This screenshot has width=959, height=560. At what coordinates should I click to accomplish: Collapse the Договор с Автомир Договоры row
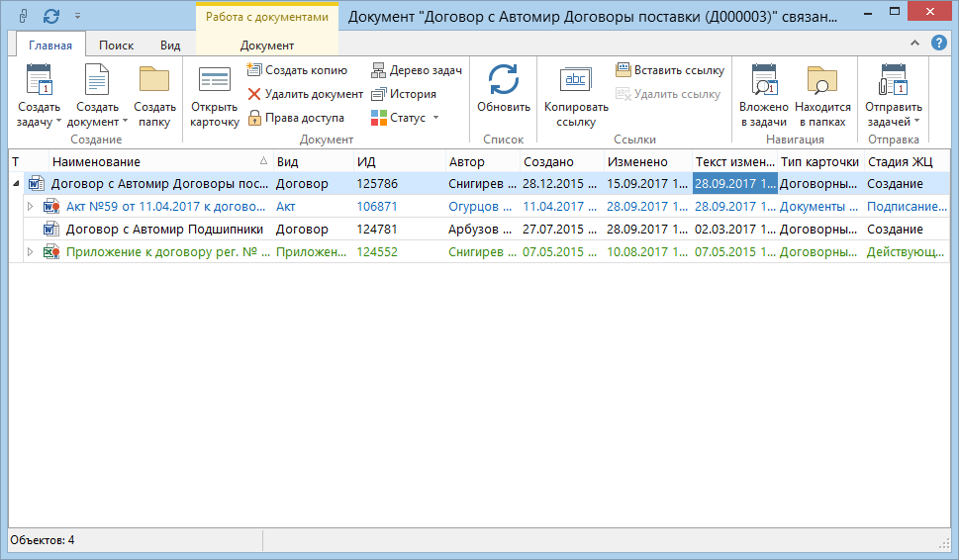16,183
